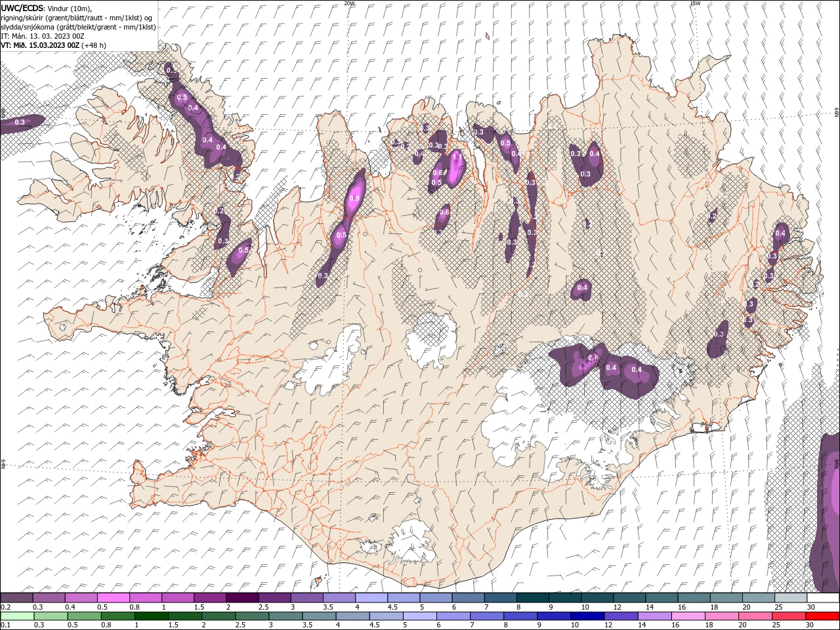Click the upper legend swatch starting at 18
Viewport: 840px width, 630px height.
coord(726,598)
